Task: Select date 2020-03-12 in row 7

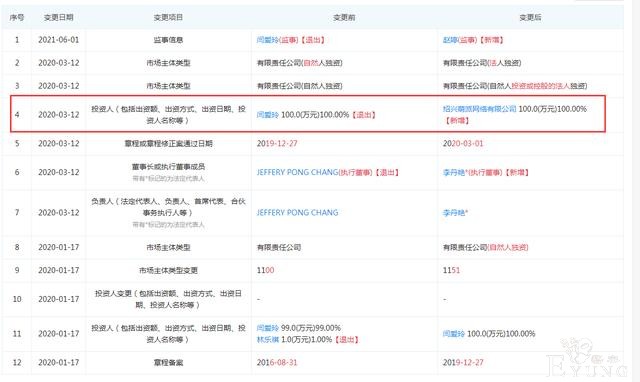Action: pyautogui.click(x=58, y=213)
